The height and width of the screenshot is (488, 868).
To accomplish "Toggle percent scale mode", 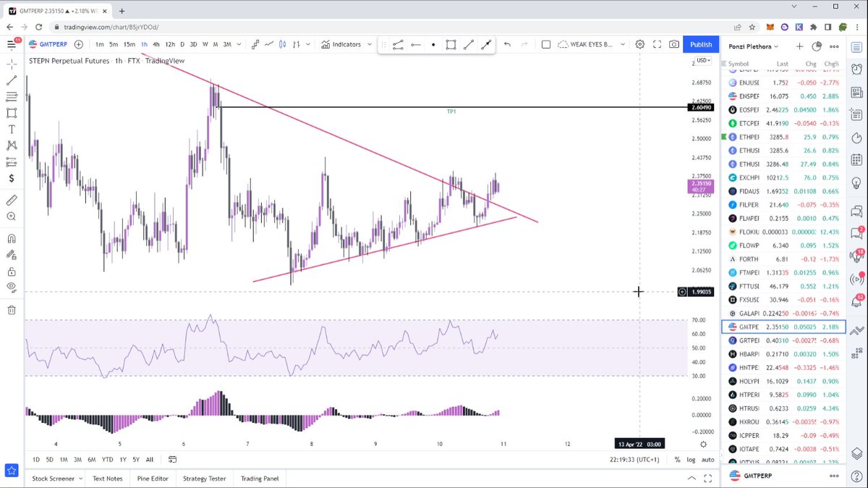I will (x=678, y=459).
